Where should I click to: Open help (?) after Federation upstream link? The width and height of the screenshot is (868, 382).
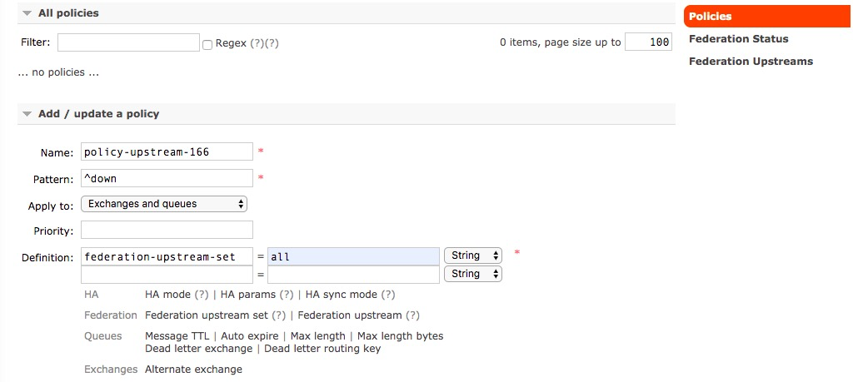(412, 315)
